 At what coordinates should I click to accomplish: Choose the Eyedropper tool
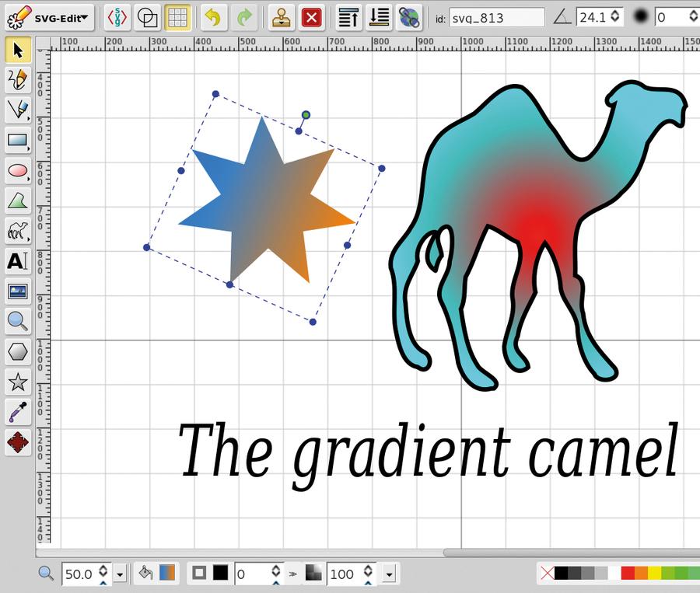[x=18, y=412]
